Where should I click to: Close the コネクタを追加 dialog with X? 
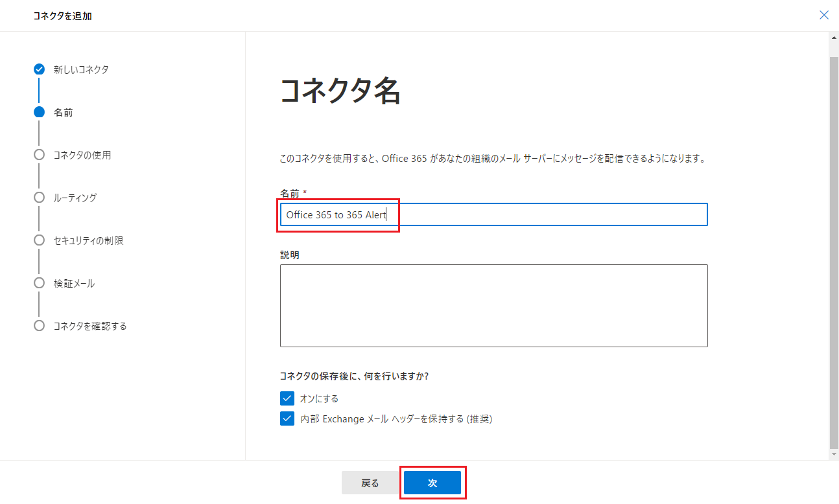(824, 15)
